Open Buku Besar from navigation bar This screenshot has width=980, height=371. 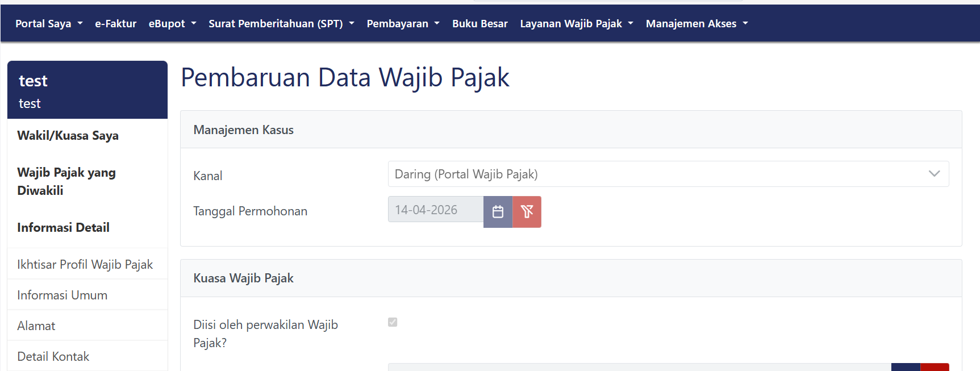[x=479, y=24]
